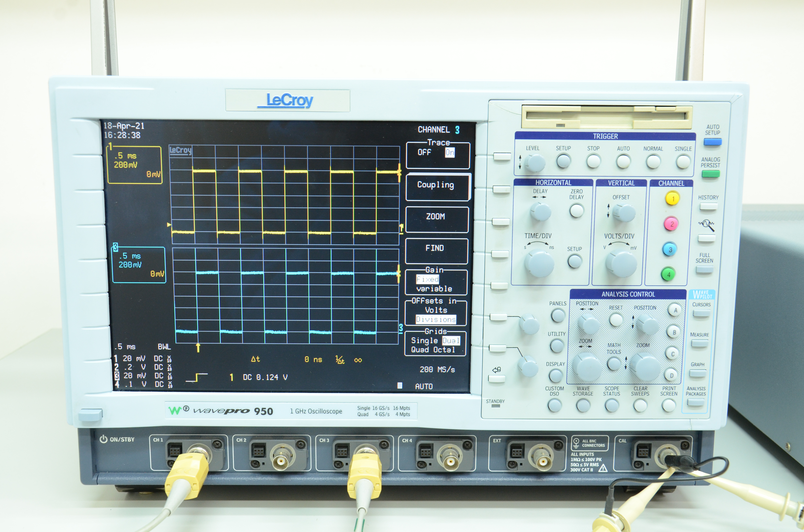
Task: Select Fixed in the Gain menu
Action: [x=427, y=279]
